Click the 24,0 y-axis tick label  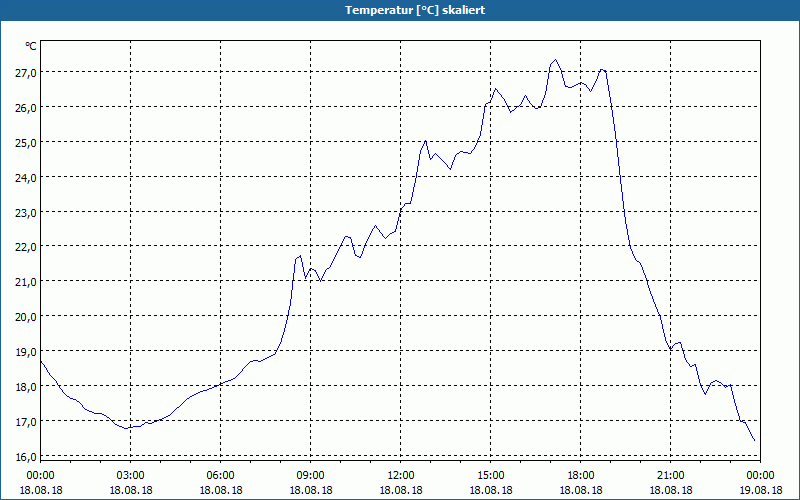(x=25, y=177)
